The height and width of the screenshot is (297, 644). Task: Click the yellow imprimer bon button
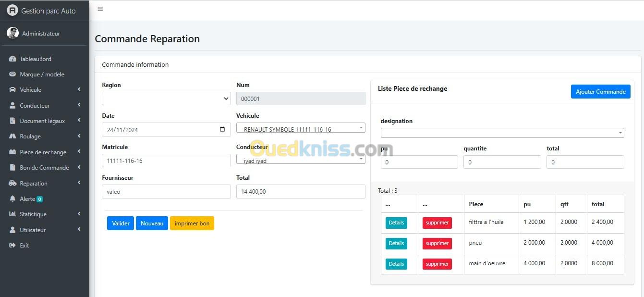point(192,223)
